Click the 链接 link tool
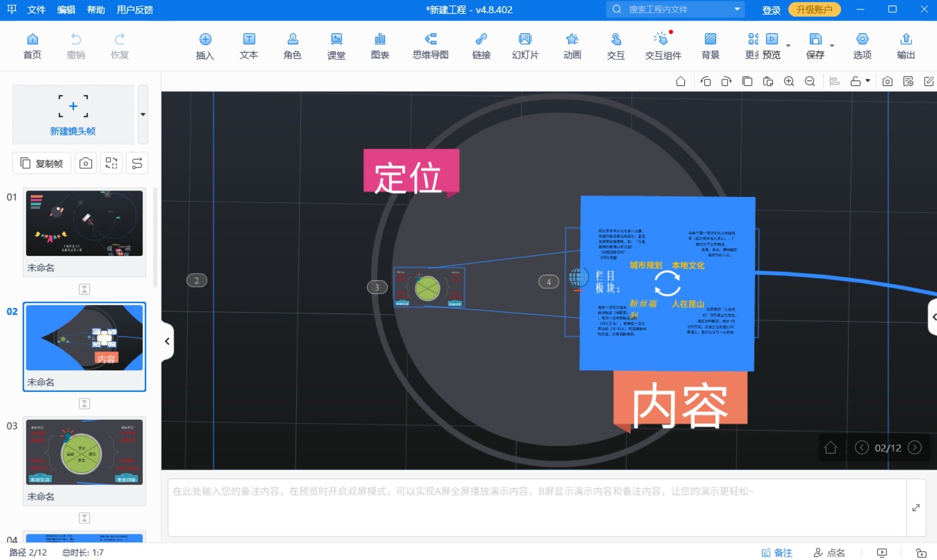 click(482, 46)
